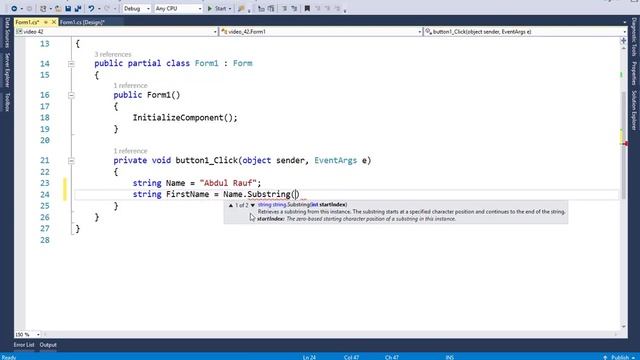Open the Debug configuration dropdown
This screenshot has height=360, width=640.
click(x=137, y=8)
